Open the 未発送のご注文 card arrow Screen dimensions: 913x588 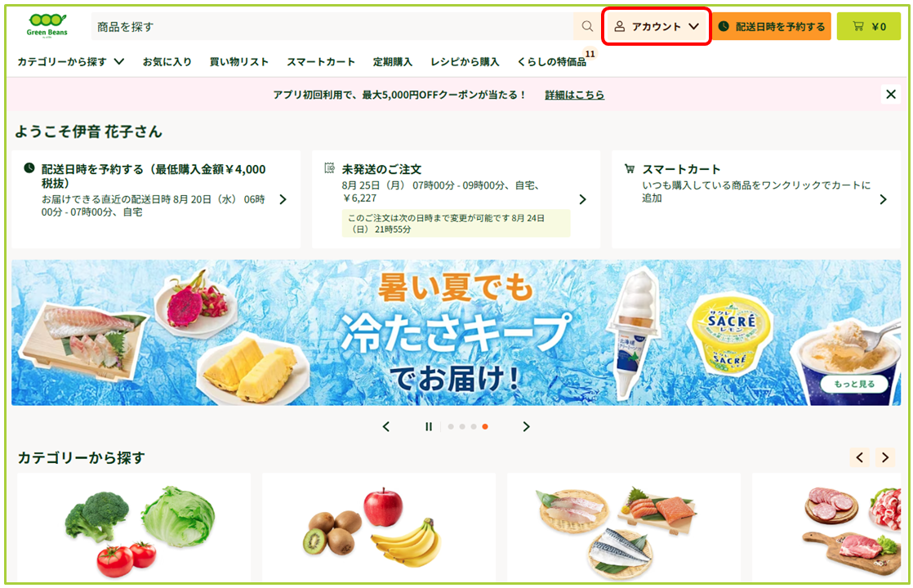point(582,199)
